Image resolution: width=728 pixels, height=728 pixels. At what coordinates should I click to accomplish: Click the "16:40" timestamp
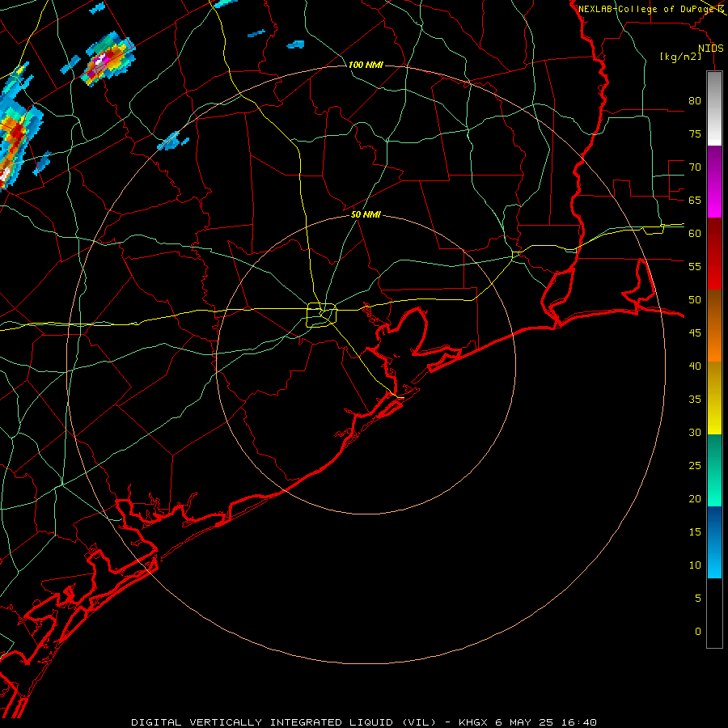(578, 722)
